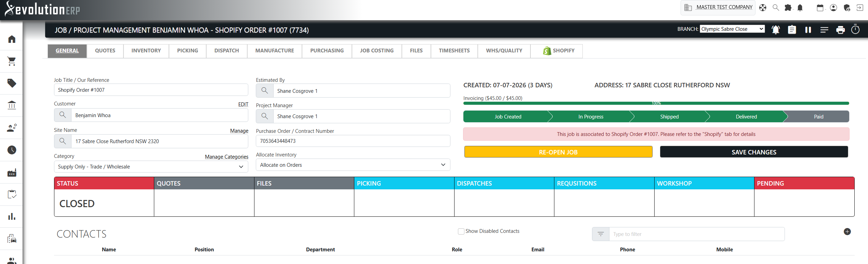Viewport: 868px width, 264px height.
Task: Open the price tag sidebar icon
Action: [x=12, y=83]
